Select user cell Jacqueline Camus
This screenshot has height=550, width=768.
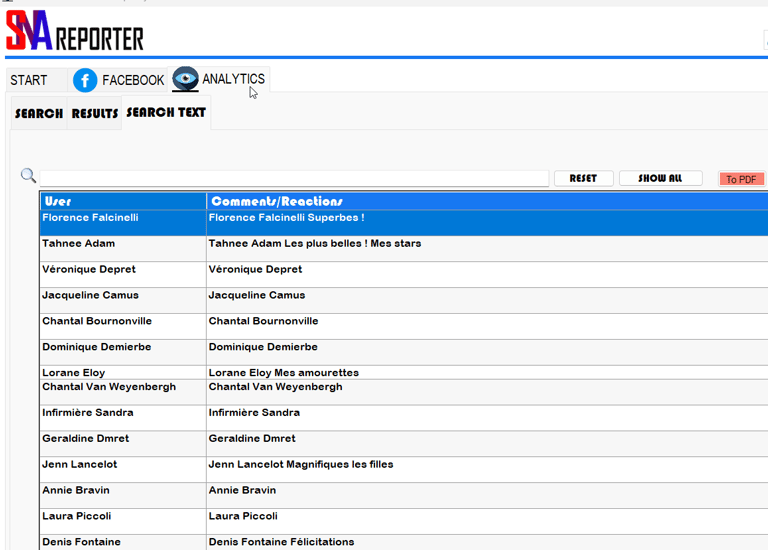tap(123, 301)
